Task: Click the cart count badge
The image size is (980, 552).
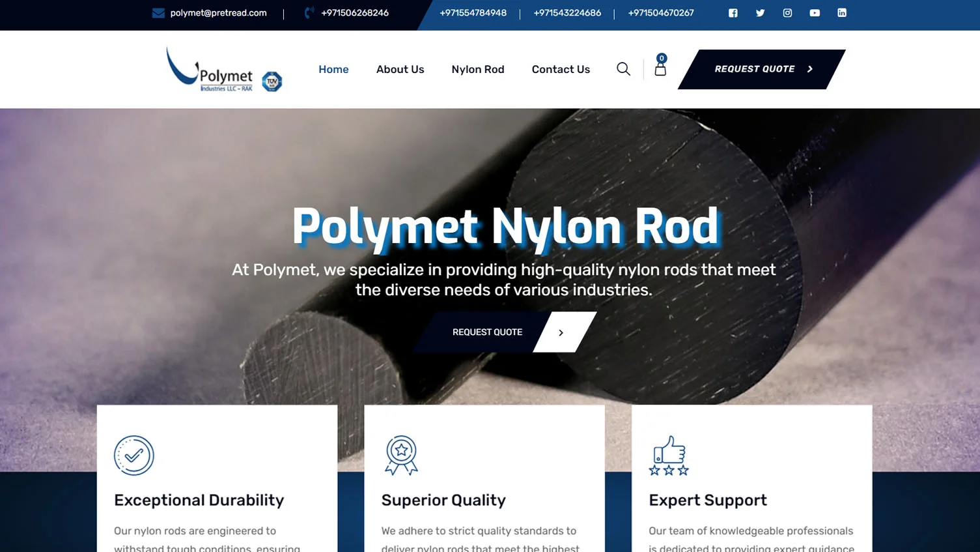Action: pos(662,58)
